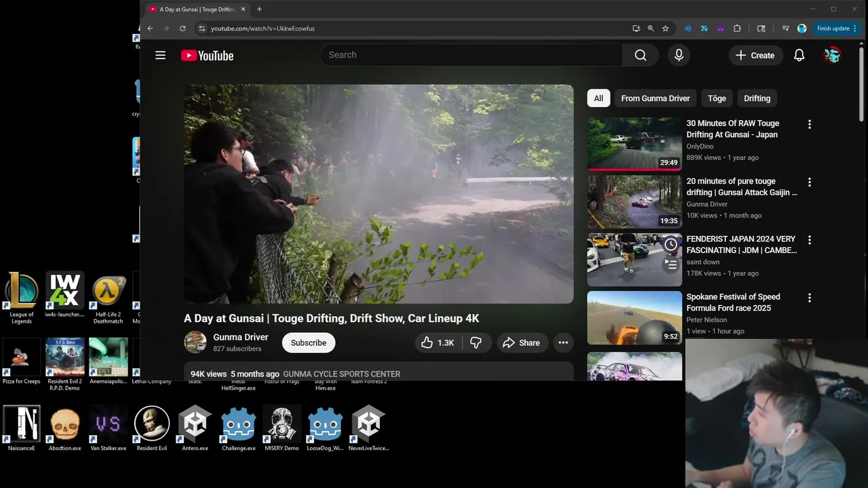Open the 20 minutes of pure touge thumbnail
Screen dimensions: 868x488
click(635, 202)
